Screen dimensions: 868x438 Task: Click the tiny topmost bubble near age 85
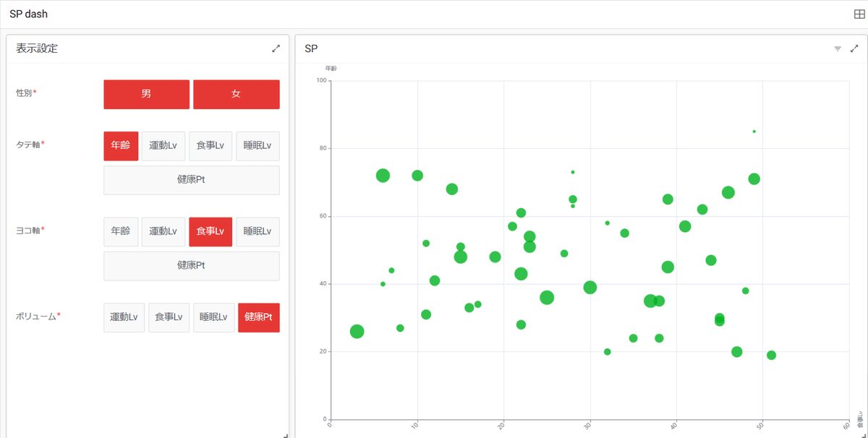[x=754, y=132]
